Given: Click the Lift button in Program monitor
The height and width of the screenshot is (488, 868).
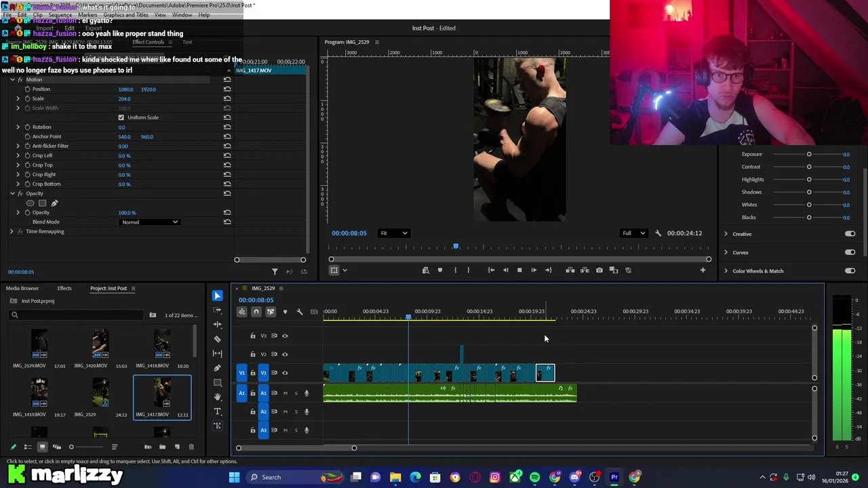Looking at the screenshot, I should pos(570,270).
